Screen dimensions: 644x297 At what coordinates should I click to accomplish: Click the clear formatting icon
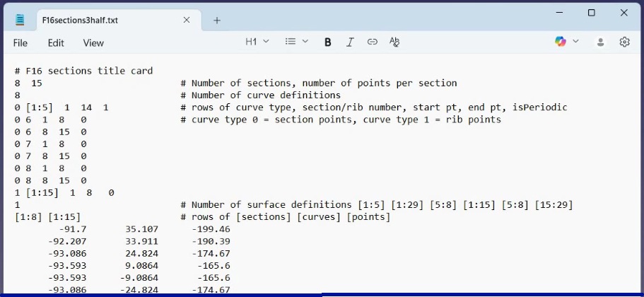pyautogui.click(x=394, y=42)
